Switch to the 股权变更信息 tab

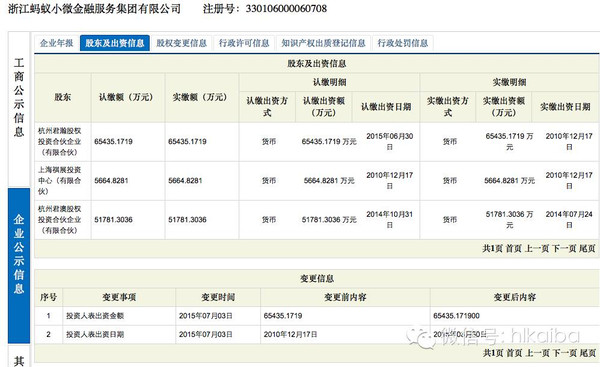[181, 43]
